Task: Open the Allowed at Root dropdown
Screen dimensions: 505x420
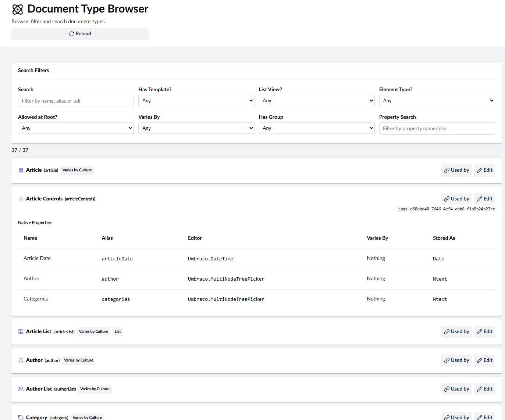Action: coord(76,128)
